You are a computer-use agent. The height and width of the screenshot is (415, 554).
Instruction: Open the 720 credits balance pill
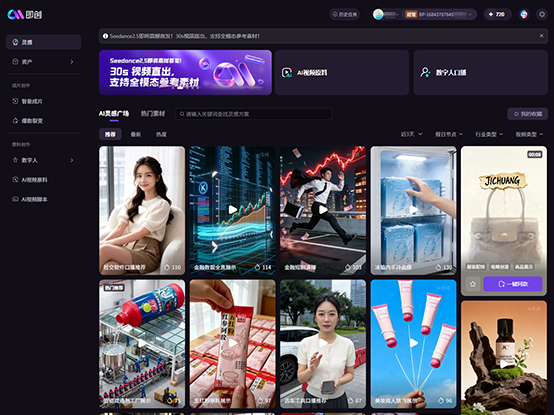pos(497,14)
